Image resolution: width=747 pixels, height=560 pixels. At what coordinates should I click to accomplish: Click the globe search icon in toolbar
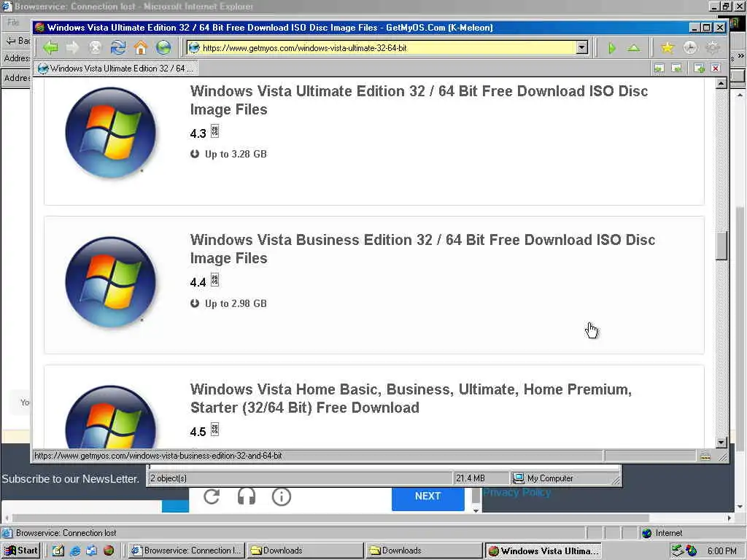163,47
